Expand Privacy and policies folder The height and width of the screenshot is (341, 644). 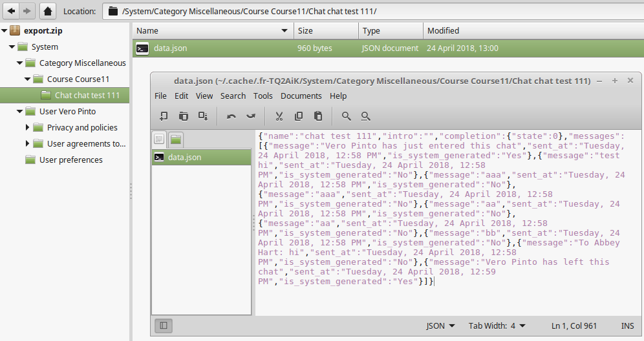click(x=28, y=127)
